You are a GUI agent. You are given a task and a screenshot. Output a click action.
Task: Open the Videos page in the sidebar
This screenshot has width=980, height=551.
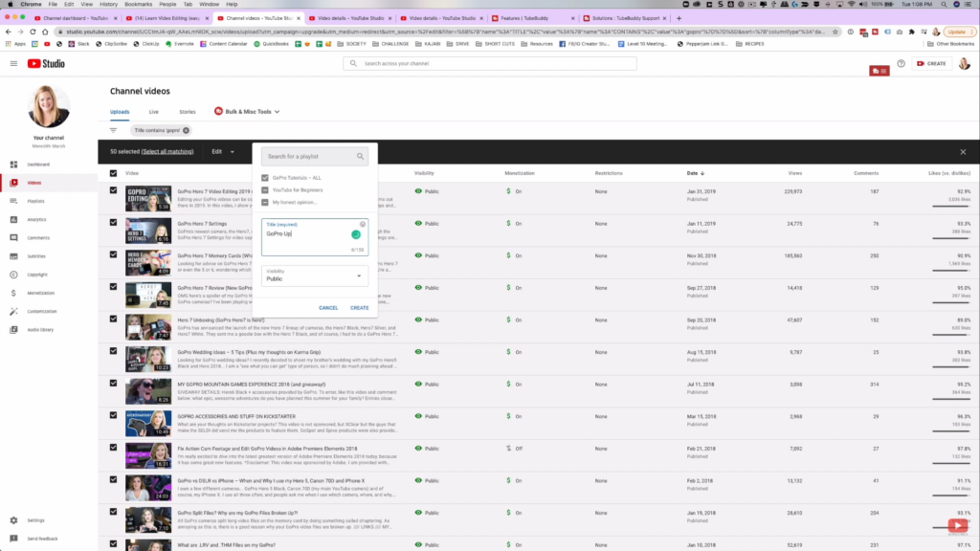tap(34, 183)
